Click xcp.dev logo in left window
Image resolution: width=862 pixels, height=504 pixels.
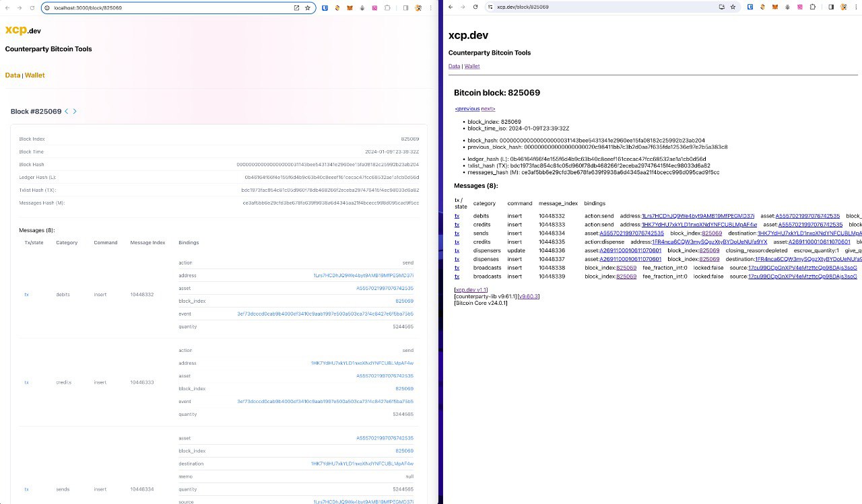pos(23,30)
